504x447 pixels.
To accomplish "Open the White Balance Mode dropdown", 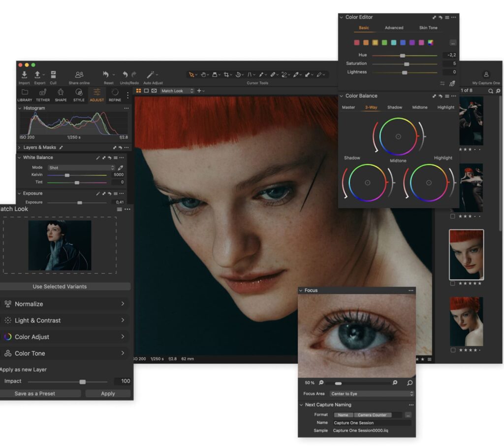I will coord(81,168).
